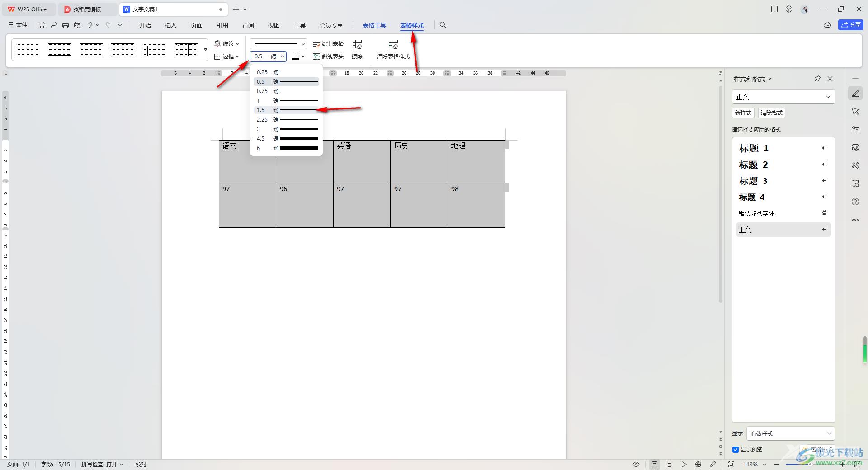
Task: Open the search magnifier icon
Action: pos(443,25)
